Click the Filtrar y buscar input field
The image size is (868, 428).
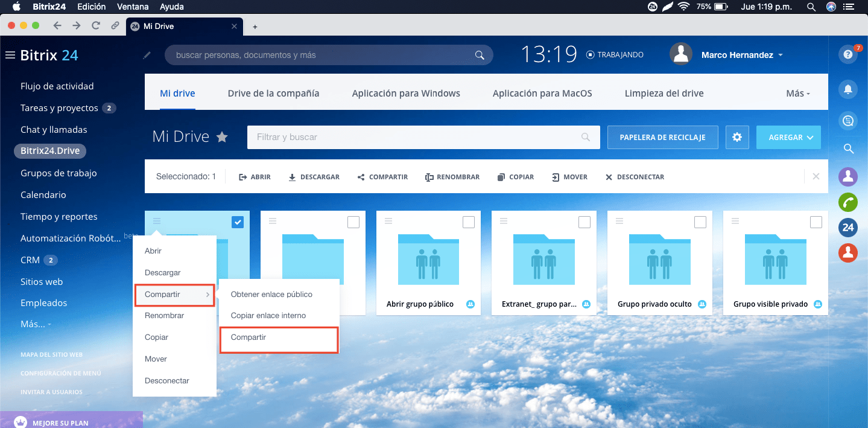click(x=423, y=137)
